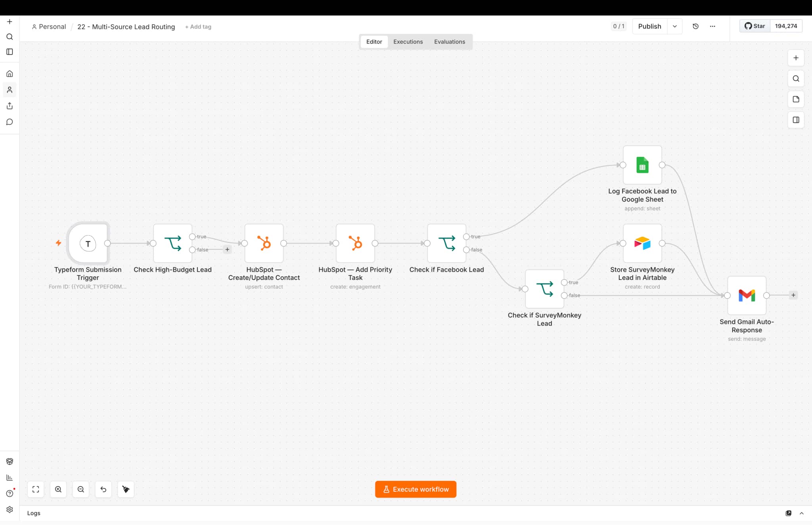Open Store SurveyMonkey Lead Airtable node
Viewport: 812px width, 525px height.
click(642, 243)
